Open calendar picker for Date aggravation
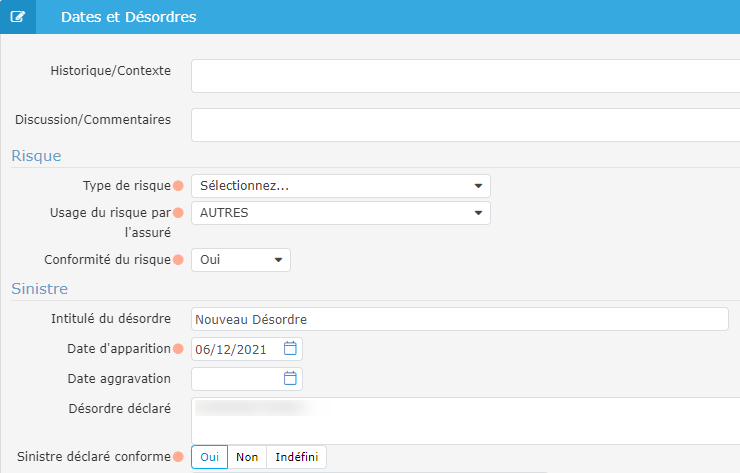Viewport: 740px width, 473px height. click(290, 379)
